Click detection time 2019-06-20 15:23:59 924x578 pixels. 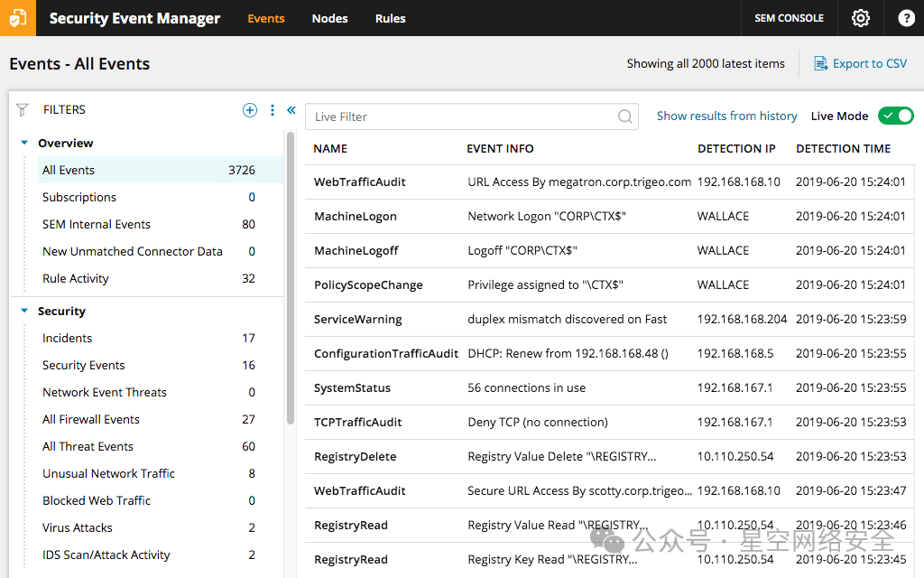[851, 319]
